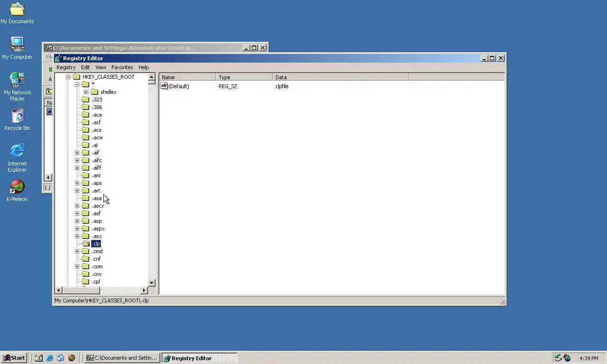Click the (Default) string value icon

[x=164, y=86]
